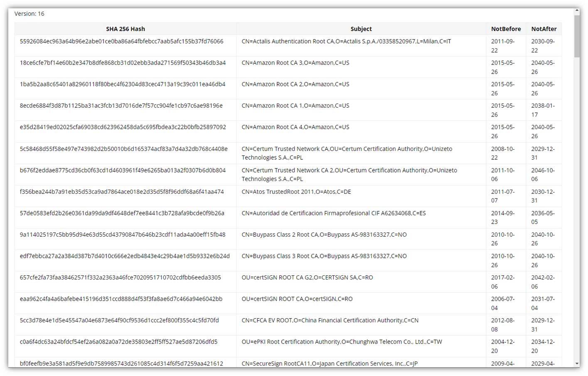Sort entries by NotAfter date

pyautogui.click(x=544, y=29)
